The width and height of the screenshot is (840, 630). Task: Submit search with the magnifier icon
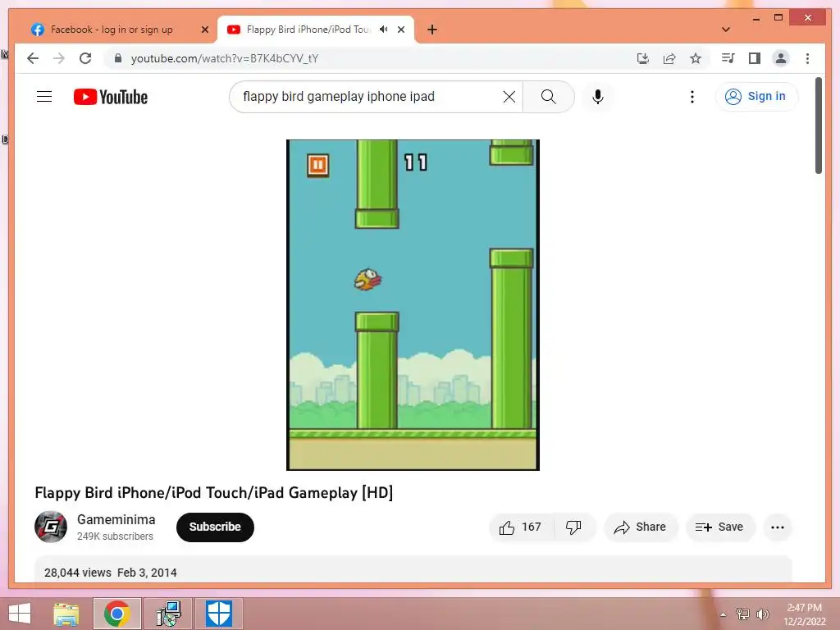pyautogui.click(x=548, y=97)
